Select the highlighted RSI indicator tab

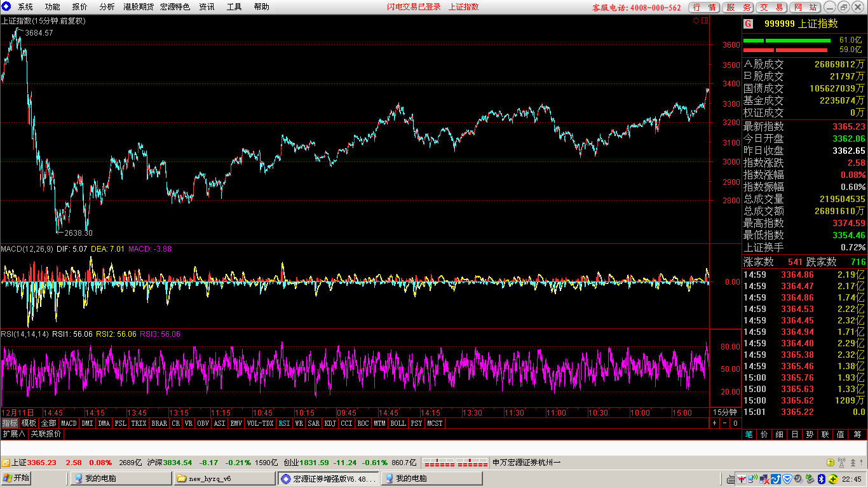tap(284, 423)
